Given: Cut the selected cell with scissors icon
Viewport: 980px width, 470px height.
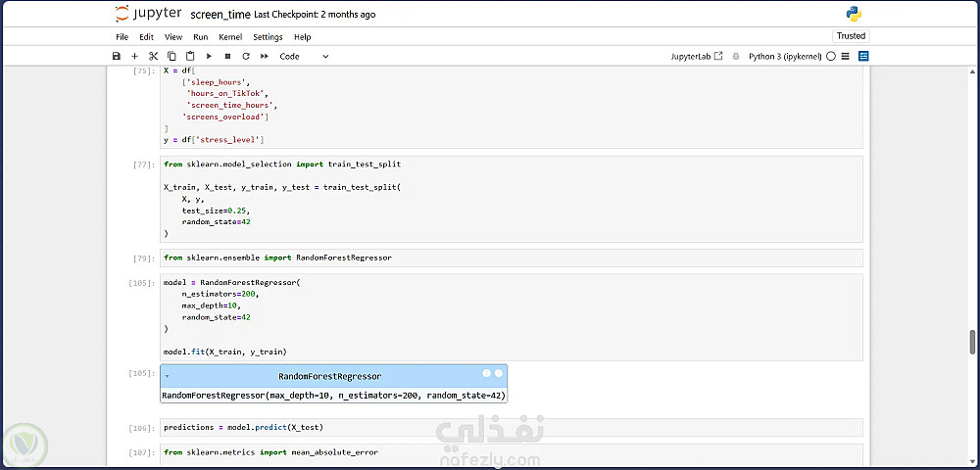Looking at the screenshot, I should click(153, 57).
